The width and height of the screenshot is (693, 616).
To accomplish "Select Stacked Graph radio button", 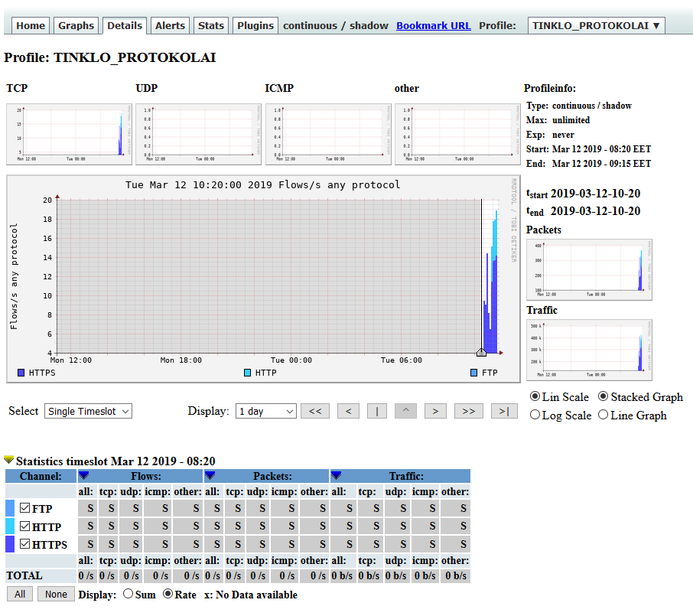I will click(x=604, y=396).
